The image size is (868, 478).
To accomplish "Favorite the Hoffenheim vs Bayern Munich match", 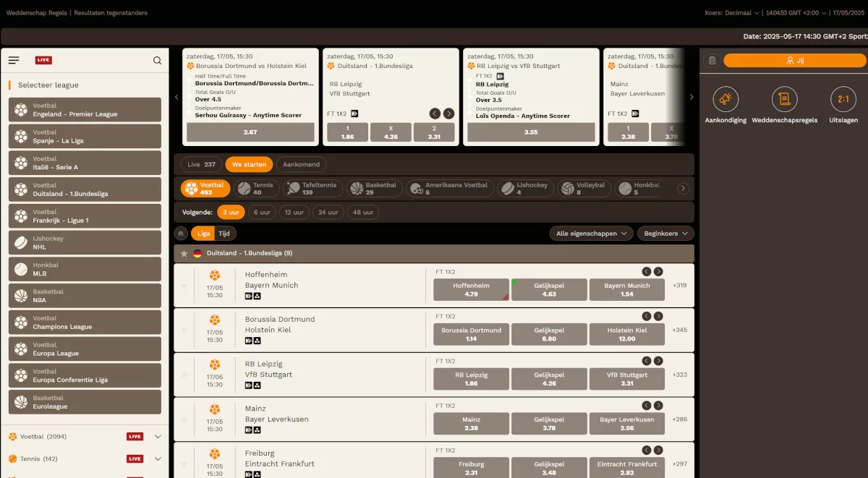I will [184, 286].
